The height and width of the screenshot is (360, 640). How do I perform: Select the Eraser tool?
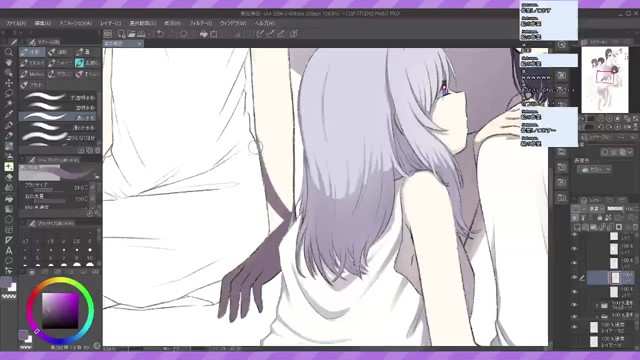click(x=9, y=177)
